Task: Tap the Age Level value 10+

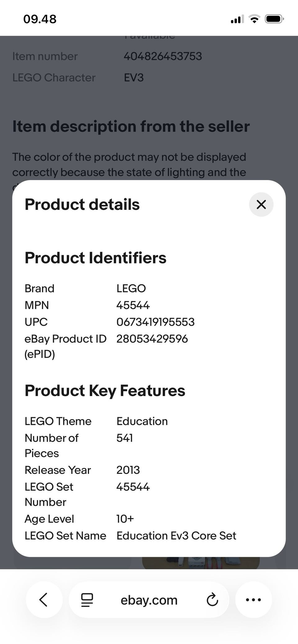Action: click(x=125, y=519)
